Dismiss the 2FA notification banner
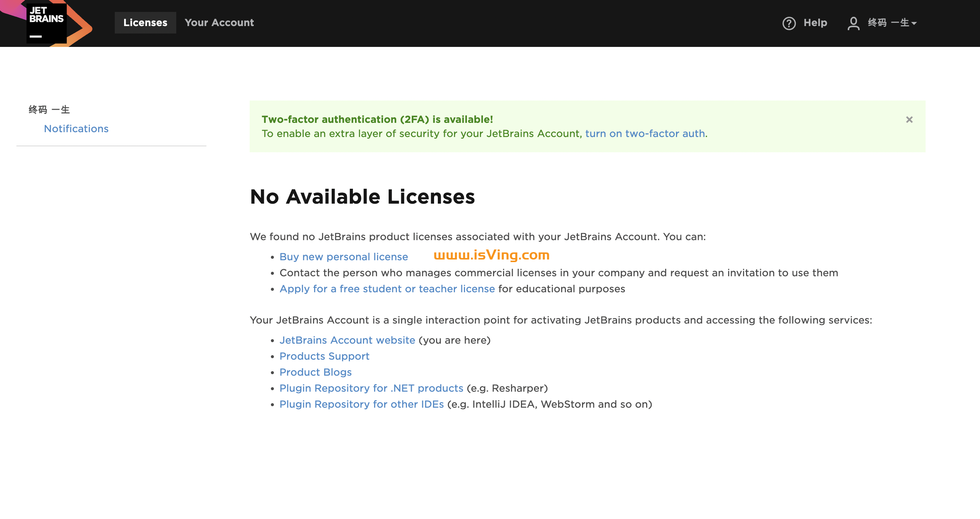 [909, 120]
